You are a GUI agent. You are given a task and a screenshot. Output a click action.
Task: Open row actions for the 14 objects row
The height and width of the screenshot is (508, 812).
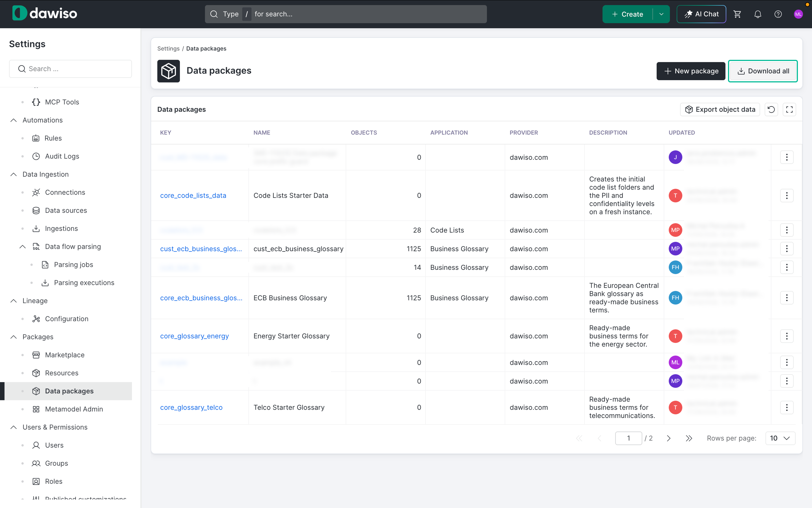click(x=787, y=268)
